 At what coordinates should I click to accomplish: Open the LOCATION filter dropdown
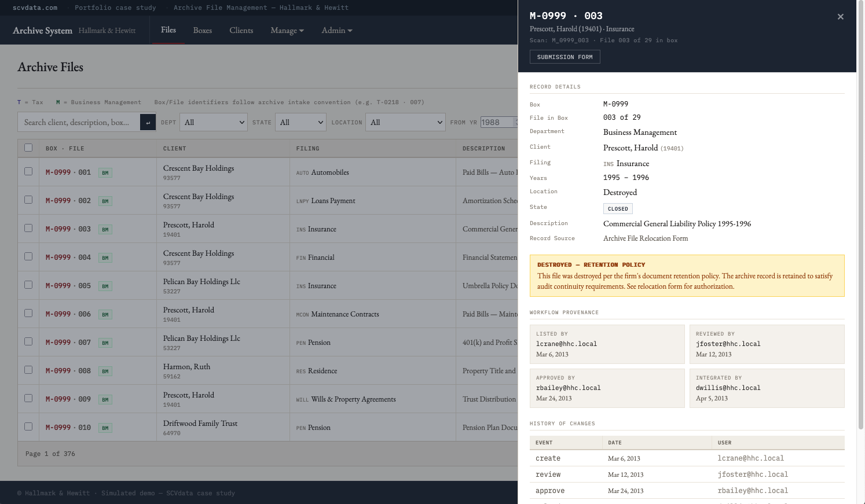click(405, 122)
